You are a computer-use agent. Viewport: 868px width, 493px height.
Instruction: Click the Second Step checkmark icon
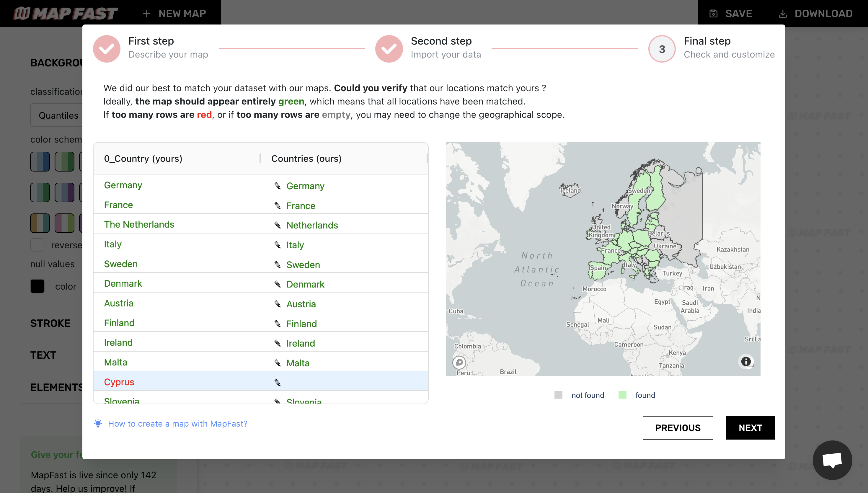tap(388, 48)
